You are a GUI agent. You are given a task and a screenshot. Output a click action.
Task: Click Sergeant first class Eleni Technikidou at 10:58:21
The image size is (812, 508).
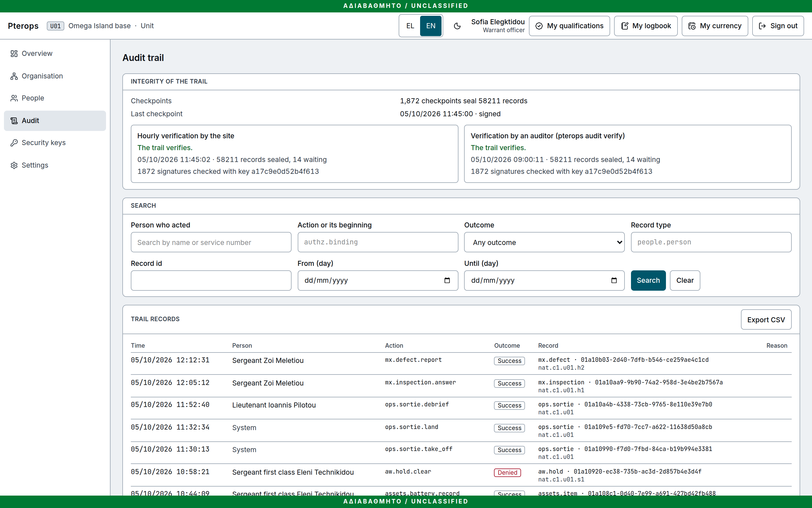point(293,472)
